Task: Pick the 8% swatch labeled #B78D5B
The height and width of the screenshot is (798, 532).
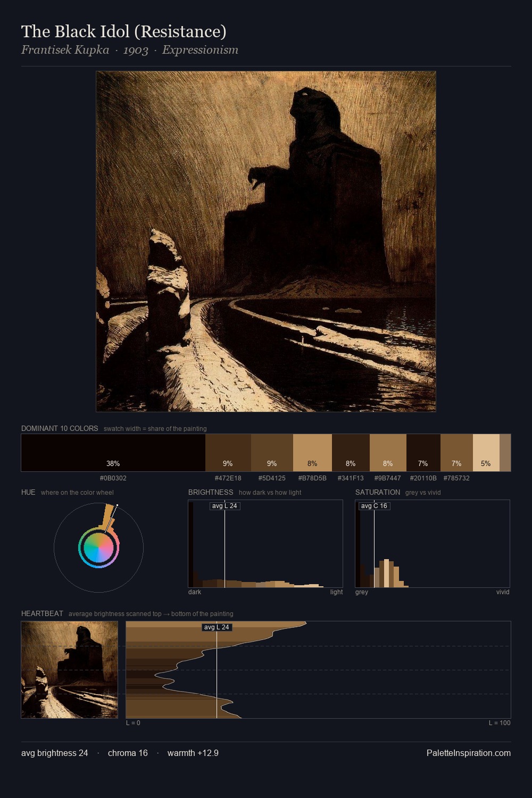Action: [312, 453]
